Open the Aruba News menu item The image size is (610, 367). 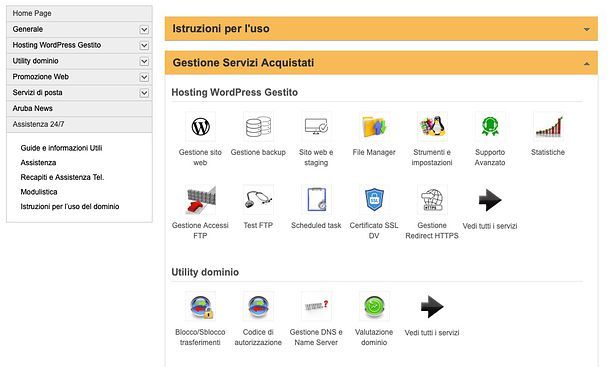click(x=79, y=109)
